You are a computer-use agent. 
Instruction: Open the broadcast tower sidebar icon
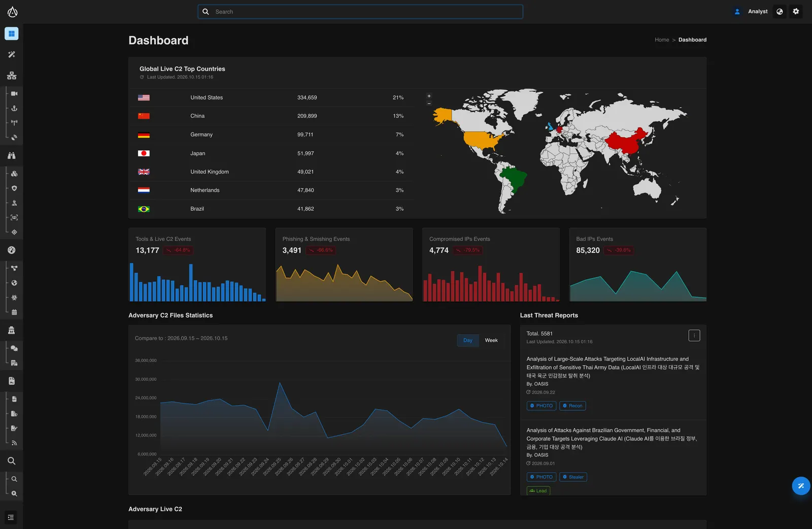point(14,122)
